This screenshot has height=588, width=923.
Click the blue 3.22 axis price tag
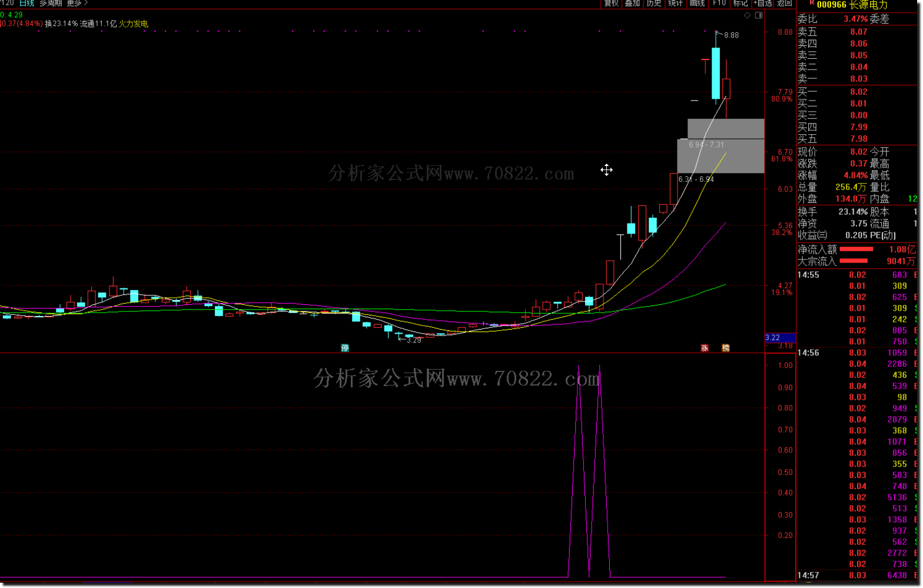tap(780, 338)
